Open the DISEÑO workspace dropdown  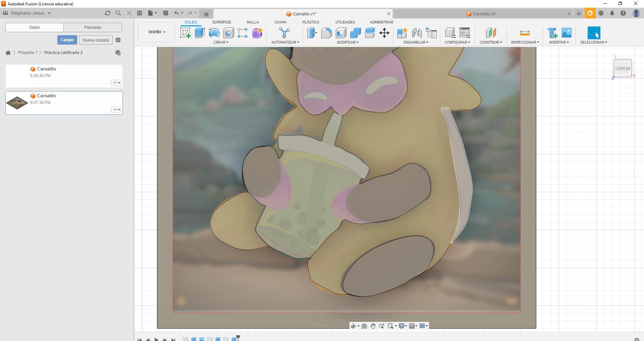(157, 32)
